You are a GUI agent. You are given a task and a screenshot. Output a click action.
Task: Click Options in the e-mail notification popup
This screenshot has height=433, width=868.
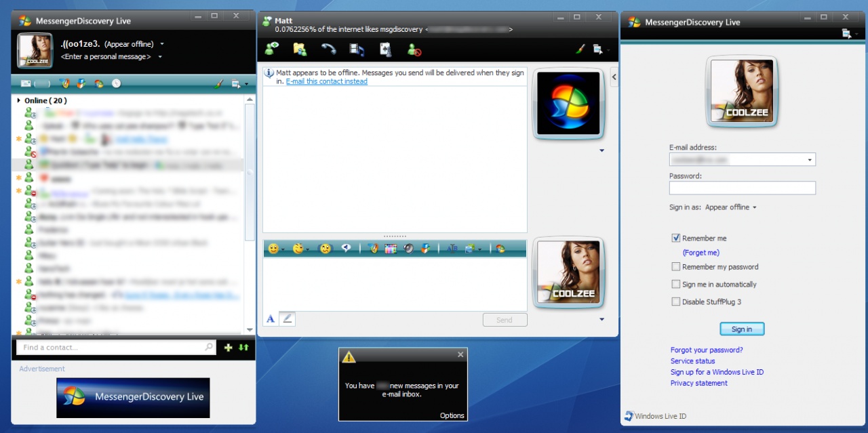point(452,415)
